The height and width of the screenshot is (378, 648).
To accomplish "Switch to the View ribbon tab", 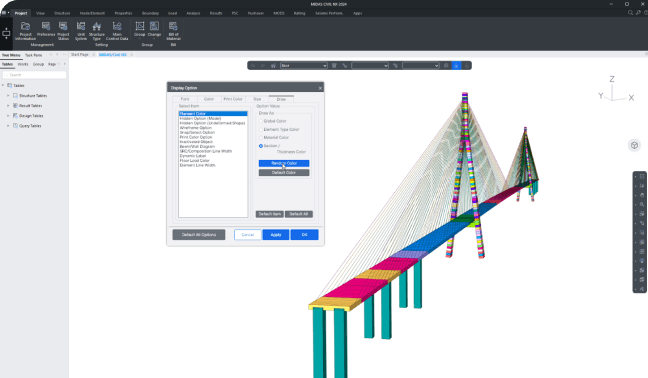I will click(x=40, y=13).
